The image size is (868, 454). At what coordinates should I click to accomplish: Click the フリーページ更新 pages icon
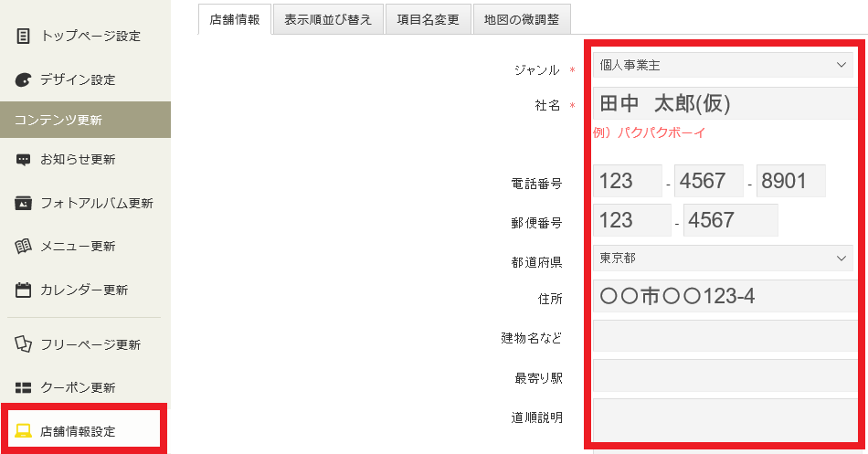[x=23, y=343]
